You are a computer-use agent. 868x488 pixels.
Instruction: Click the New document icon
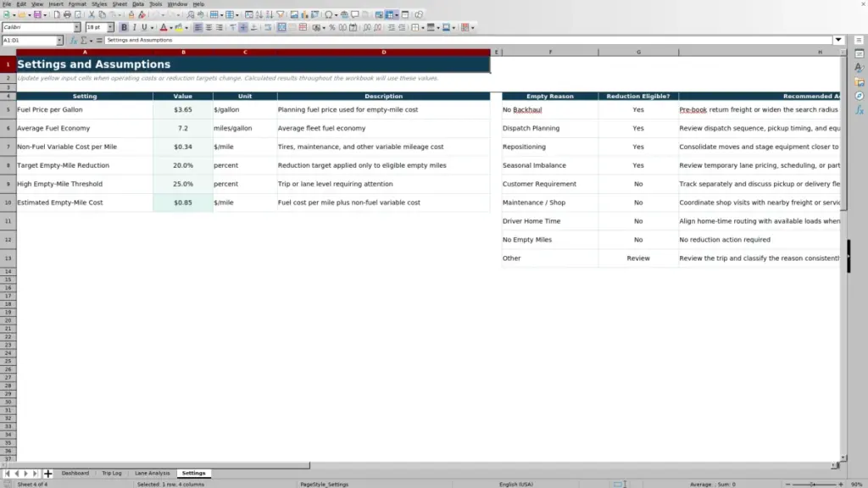(x=7, y=14)
